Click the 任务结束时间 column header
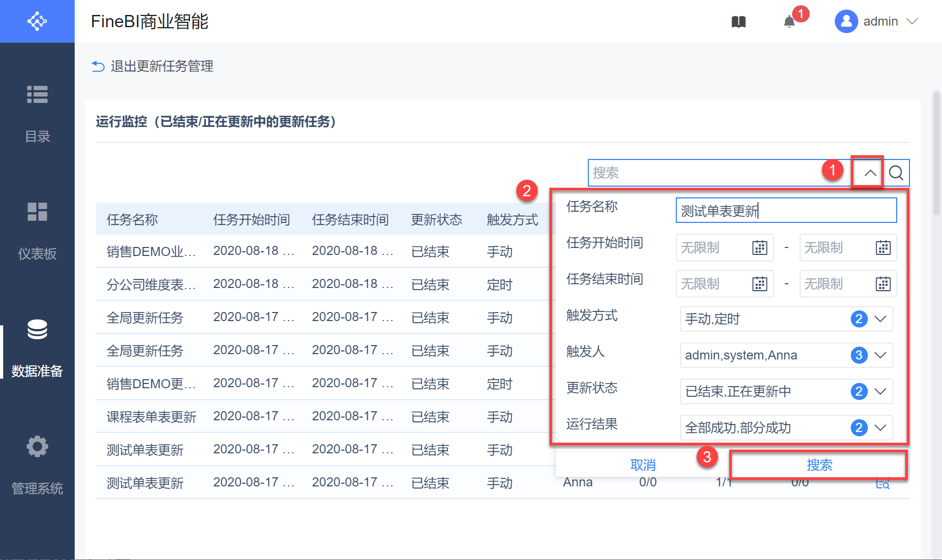The width and height of the screenshot is (942, 560). pos(350,220)
